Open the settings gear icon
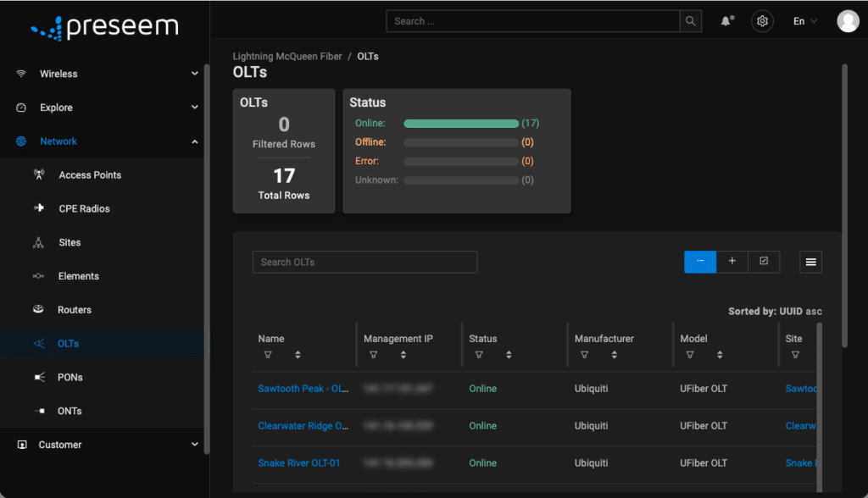Image resolution: width=868 pixels, height=498 pixels. [x=762, y=21]
